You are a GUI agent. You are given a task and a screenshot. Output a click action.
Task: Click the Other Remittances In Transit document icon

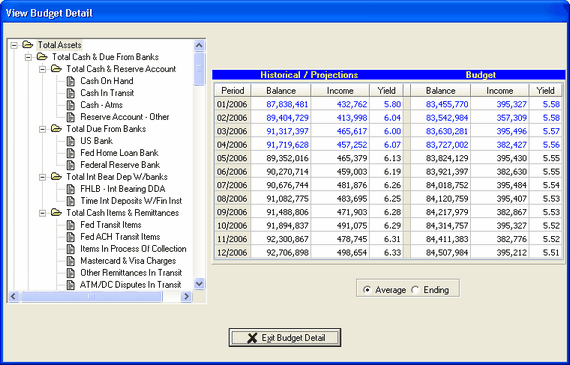(x=71, y=273)
